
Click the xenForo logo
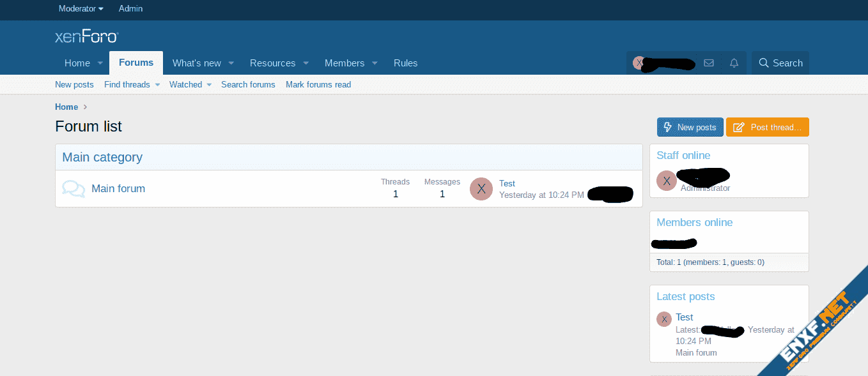(86, 36)
